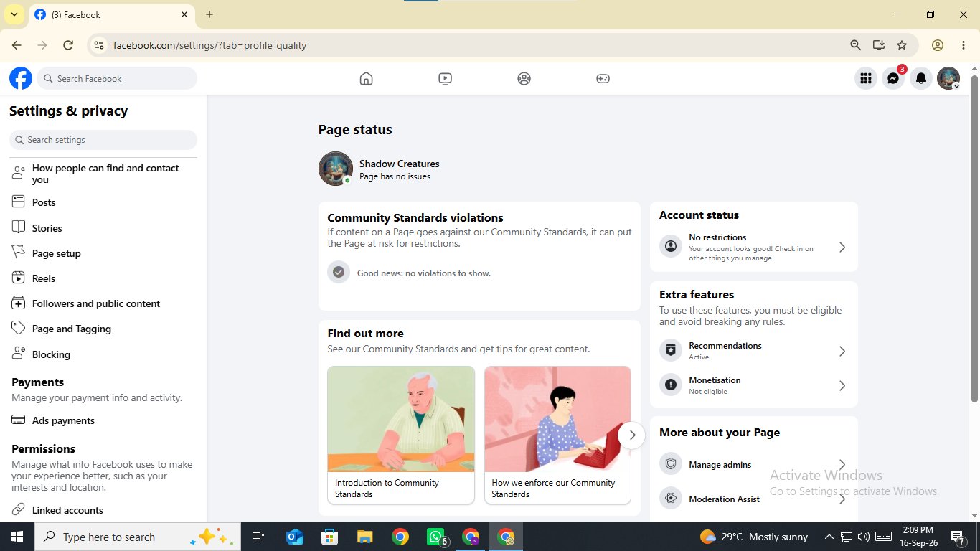This screenshot has height=551, width=980.
Task: Expand the No restrictions account status chevron
Action: [842, 248]
